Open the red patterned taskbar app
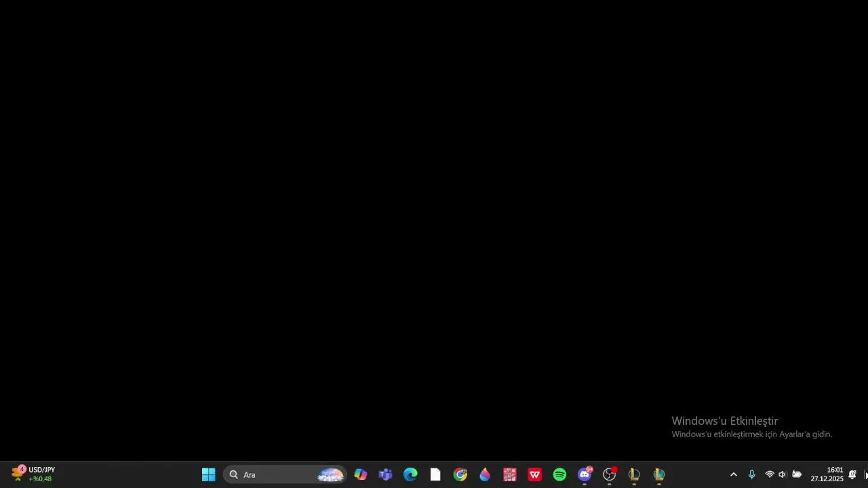The height and width of the screenshot is (488, 868). click(x=510, y=474)
